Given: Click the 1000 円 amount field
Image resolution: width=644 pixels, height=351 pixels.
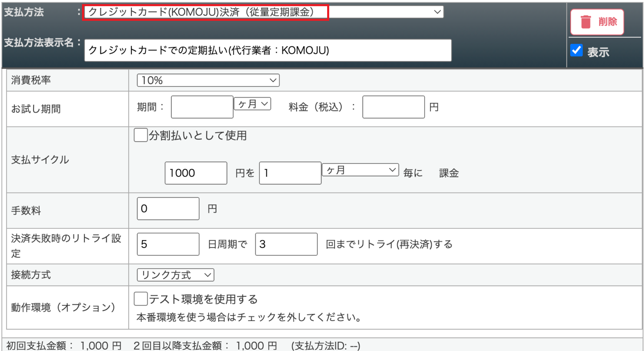Looking at the screenshot, I should coord(196,173).
